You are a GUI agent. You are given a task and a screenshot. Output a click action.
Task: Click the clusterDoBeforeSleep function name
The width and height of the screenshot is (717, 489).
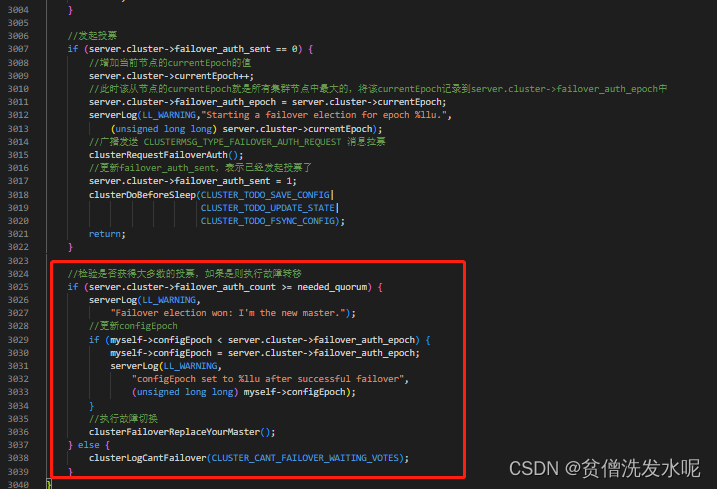click(142, 195)
